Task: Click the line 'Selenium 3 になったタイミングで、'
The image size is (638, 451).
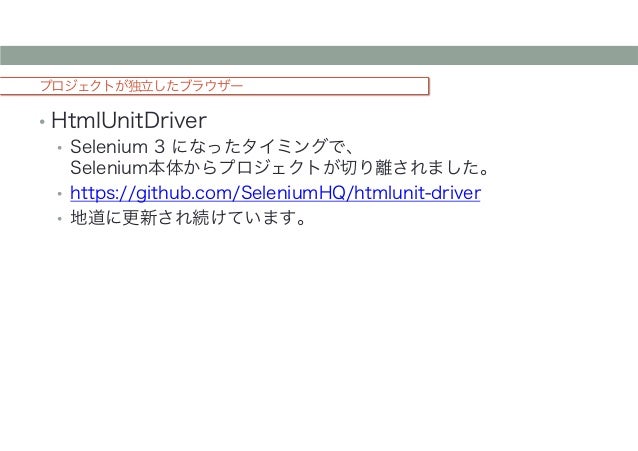Action: click(212, 147)
